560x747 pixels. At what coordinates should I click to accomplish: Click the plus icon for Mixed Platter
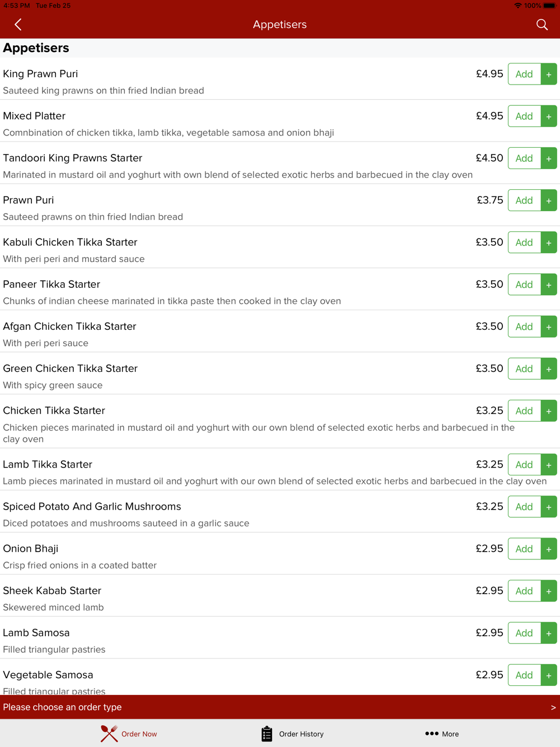[549, 116]
